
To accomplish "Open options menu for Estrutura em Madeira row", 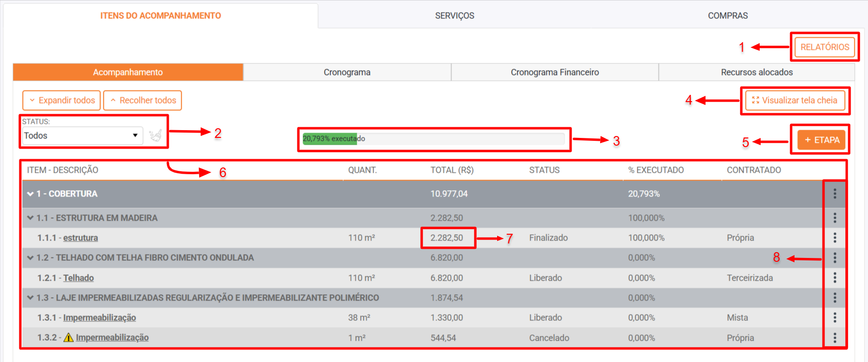I will click(835, 218).
